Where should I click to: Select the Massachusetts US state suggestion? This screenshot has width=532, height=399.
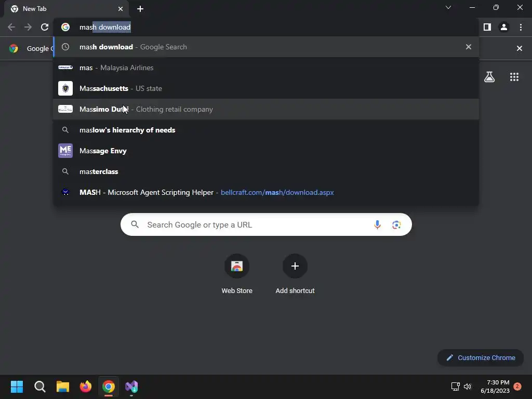click(266, 88)
